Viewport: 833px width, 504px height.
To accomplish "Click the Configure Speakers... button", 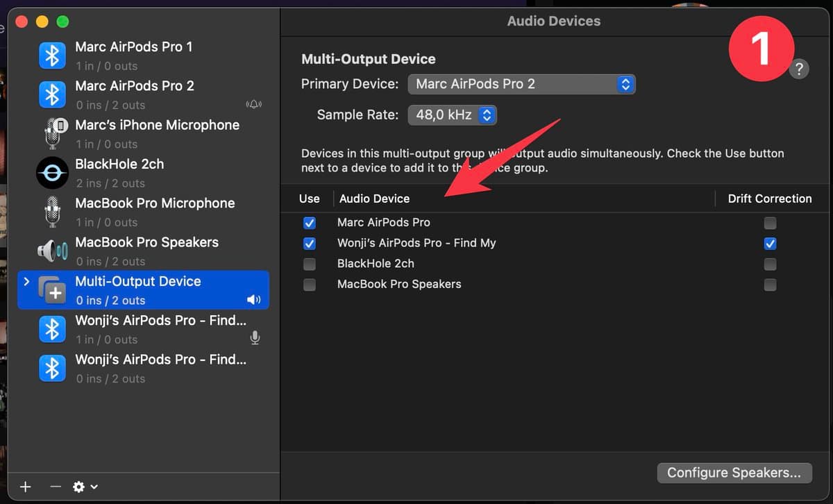I will coord(734,473).
